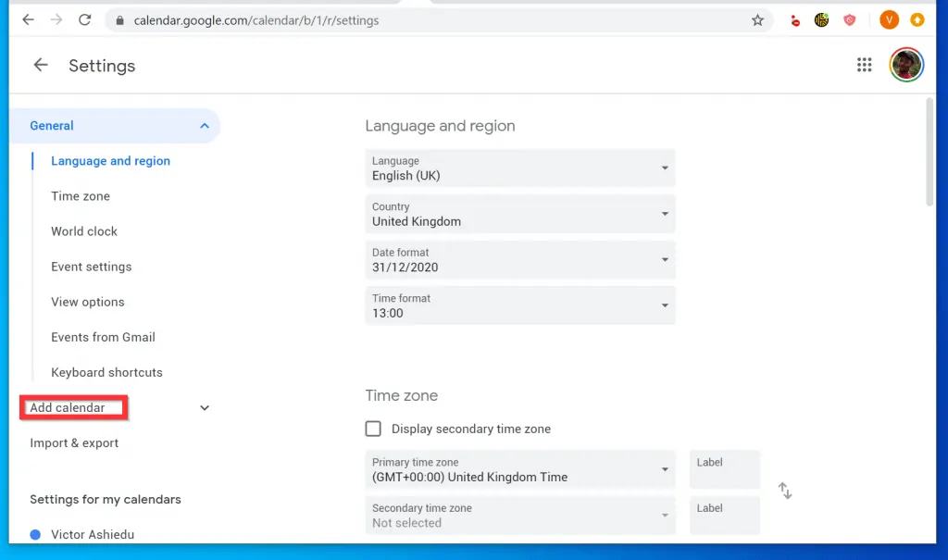The height and width of the screenshot is (560, 948).
Task: Open Victor Ashiedu calendar settings
Action: [93, 534]
